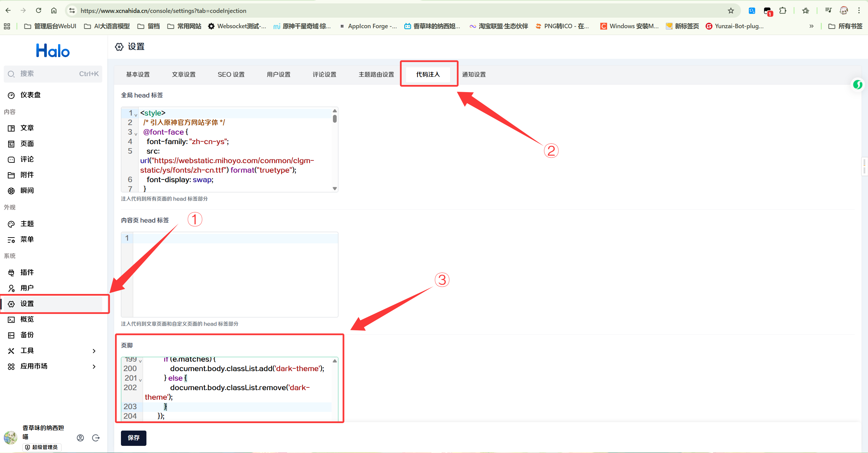The height and width of the screenshot is (453, 868).
Task: Open the 仪表盘 dashboard sidebar icon
Action: [11, 95]
